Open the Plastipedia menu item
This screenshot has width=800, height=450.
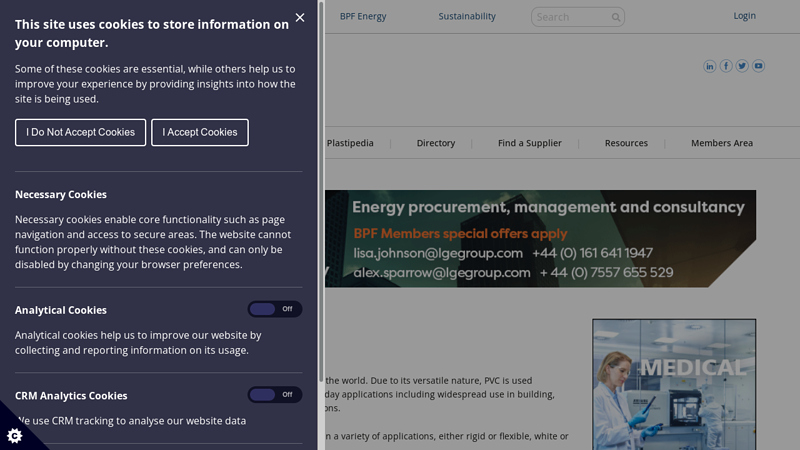click(350, 143)
